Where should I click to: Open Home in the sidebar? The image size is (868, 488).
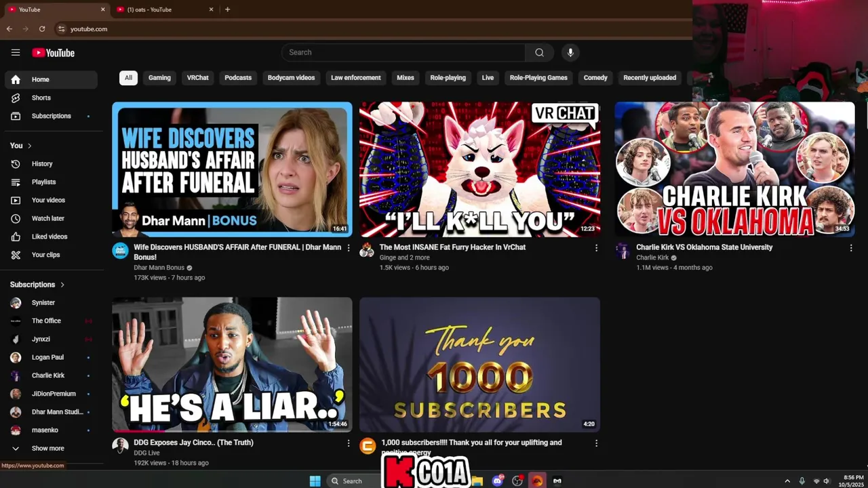[x=51, y=79]
